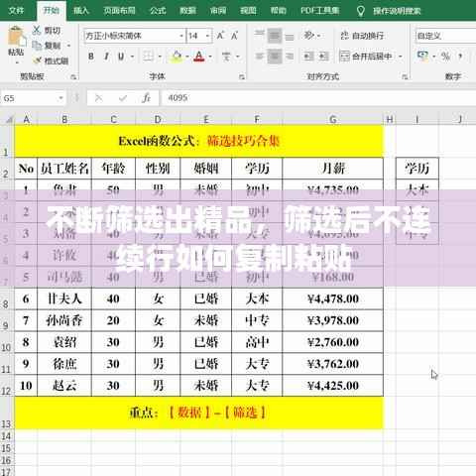Click the Name Box showing G5

(29, 98)
